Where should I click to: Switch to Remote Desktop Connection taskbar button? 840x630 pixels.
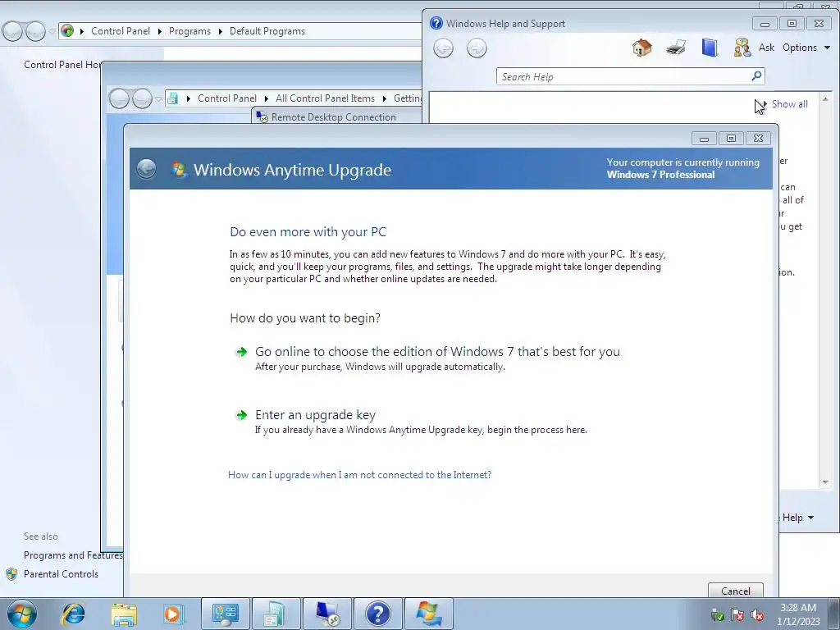pos(327,614)
